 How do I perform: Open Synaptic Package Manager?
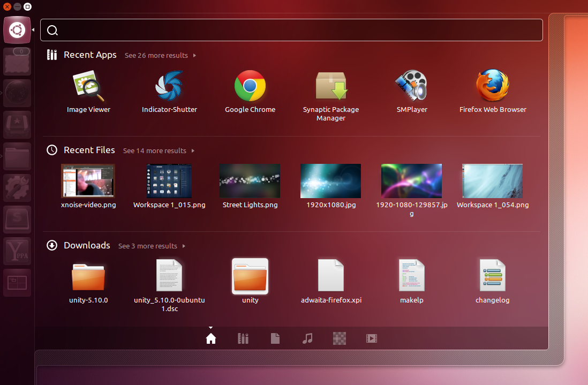330,86
